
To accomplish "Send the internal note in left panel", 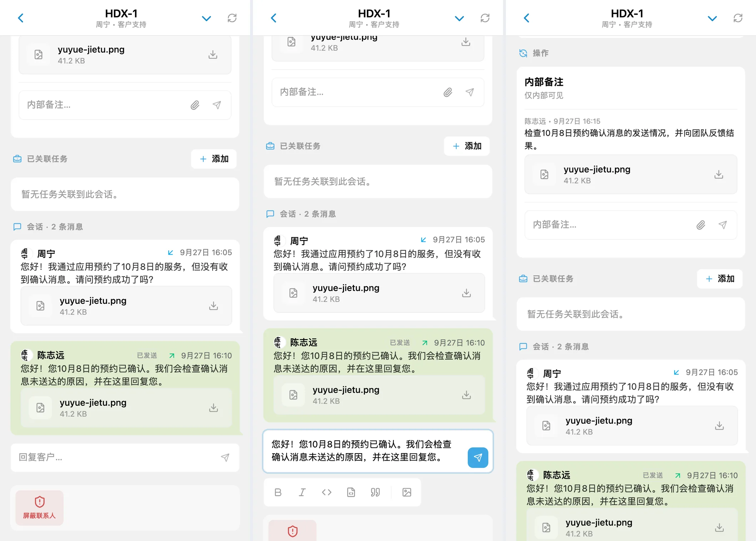I will (217, 105).
